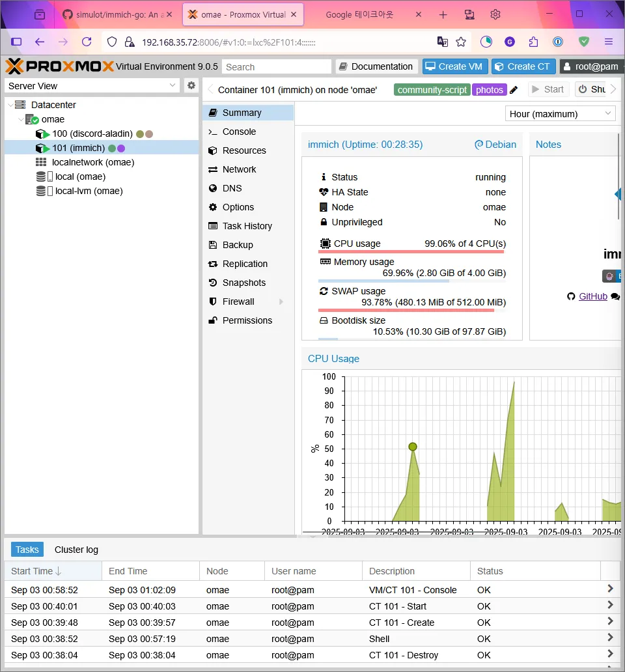Open the browser extensions puzzle icon
The image size is (625, 672).
coord(533,42)
